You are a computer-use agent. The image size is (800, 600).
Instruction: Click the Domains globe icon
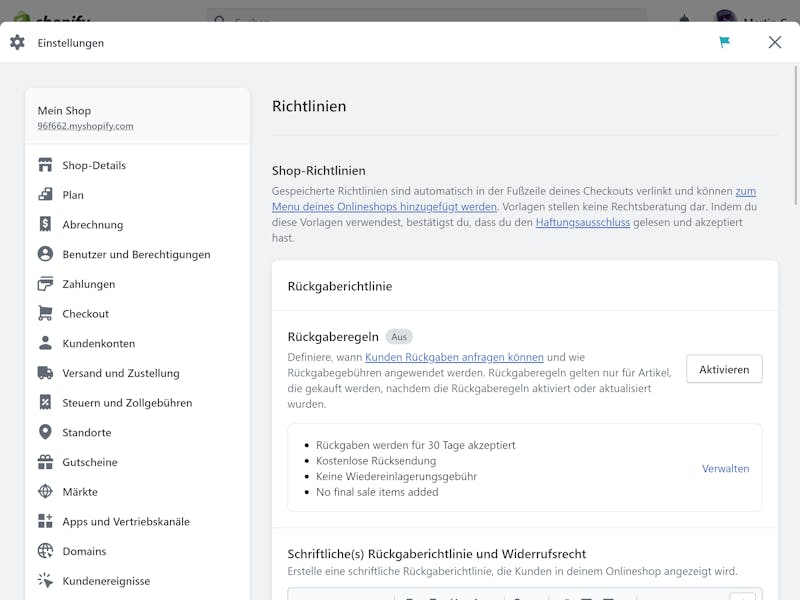45,551
